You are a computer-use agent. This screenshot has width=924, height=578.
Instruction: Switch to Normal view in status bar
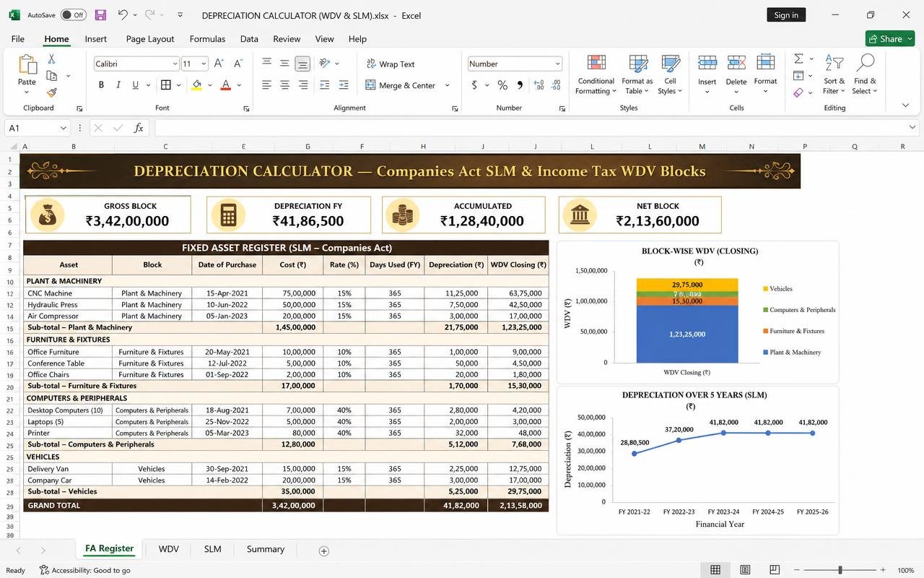point(715,570)
